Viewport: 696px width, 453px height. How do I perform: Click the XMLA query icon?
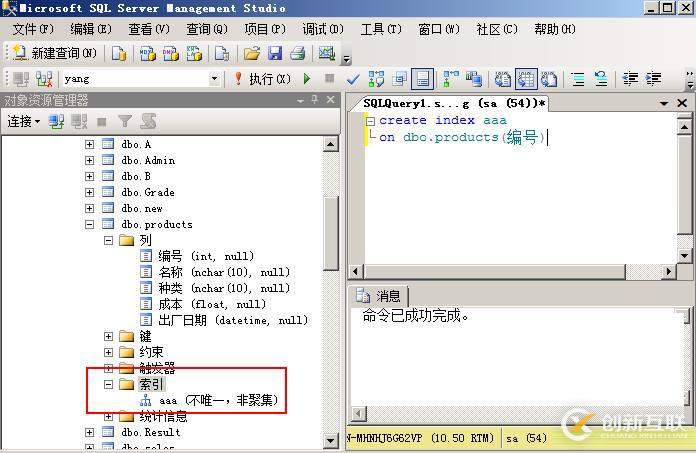tap(194, 54)
